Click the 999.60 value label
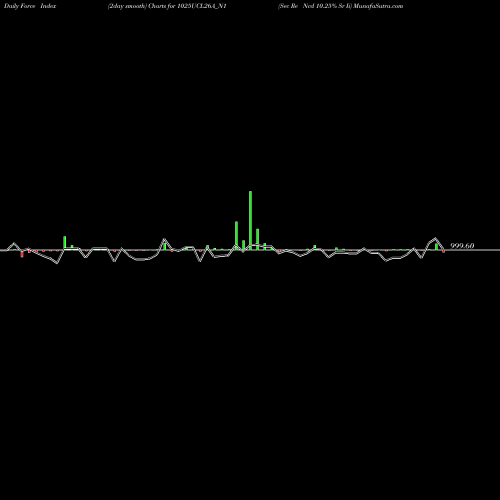The width and height of the screenshot is (500, 500). [462, 246]
